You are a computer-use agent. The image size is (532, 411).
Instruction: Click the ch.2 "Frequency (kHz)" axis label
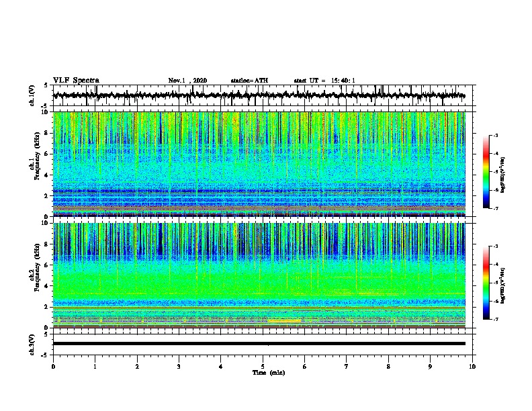[37, 267]
